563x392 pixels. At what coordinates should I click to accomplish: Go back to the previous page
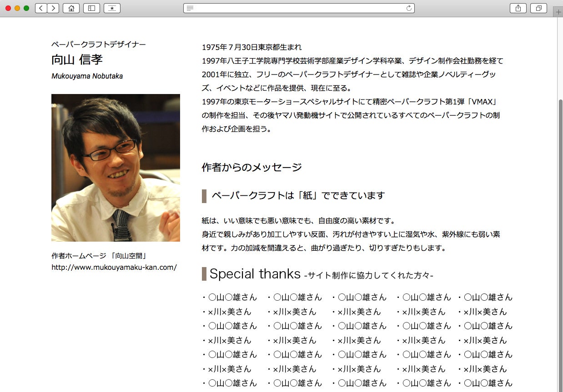coord(41,8)
